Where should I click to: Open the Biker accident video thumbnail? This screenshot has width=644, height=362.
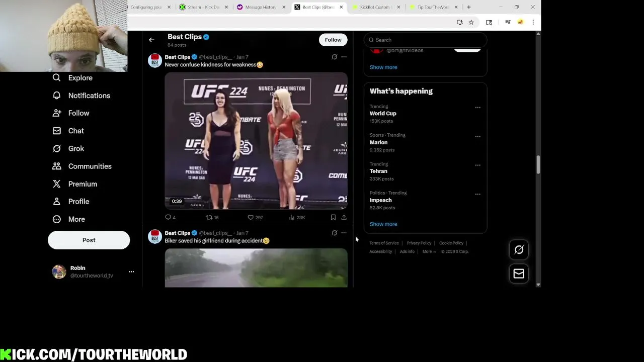256,268
